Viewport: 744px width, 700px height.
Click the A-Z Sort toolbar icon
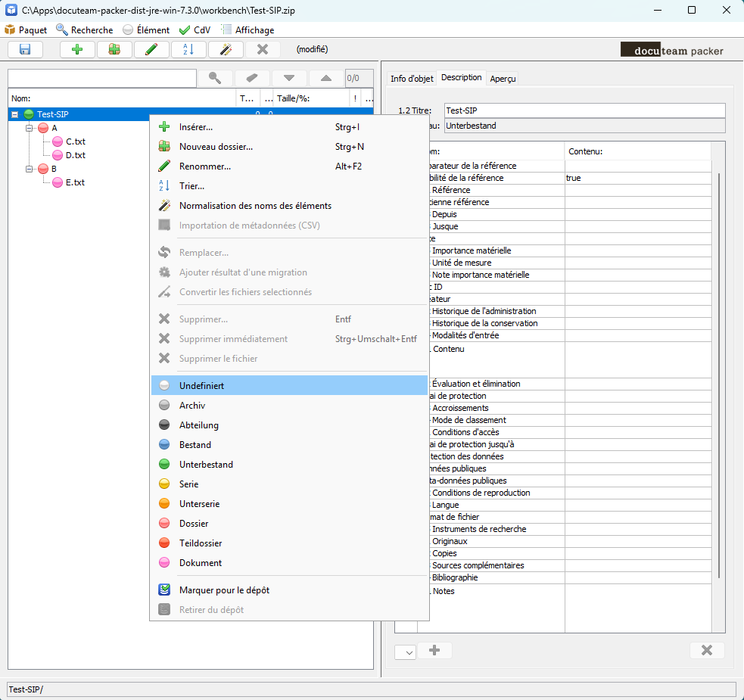(x=188, y=49)
